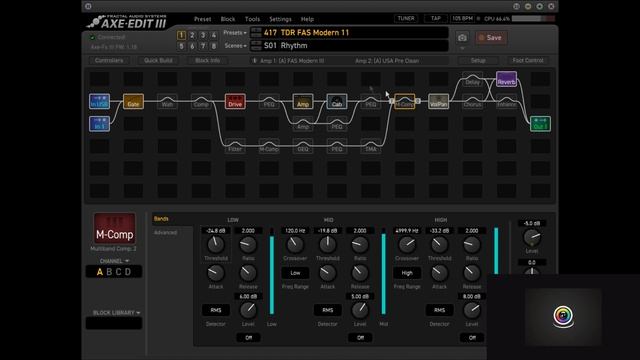This screenshot has height=360, width=640.
Task: Open the High band RMS detector dropdown
Action: tap(439, 310)
